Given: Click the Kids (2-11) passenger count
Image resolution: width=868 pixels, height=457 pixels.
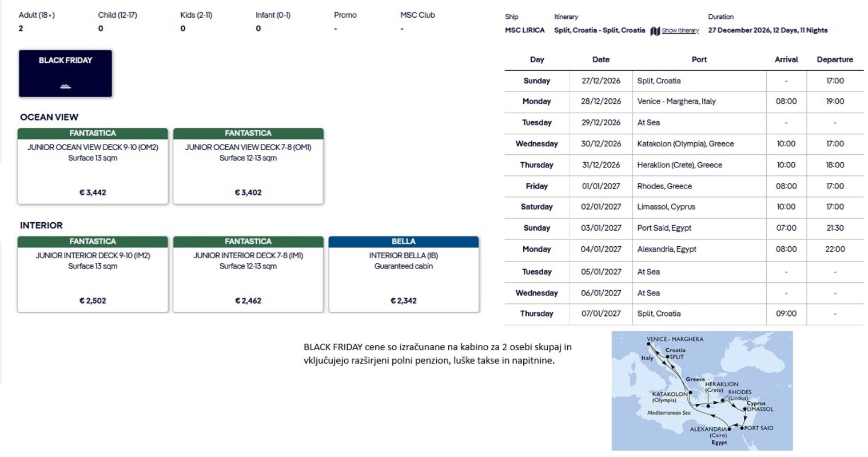Looking at the screenshot, I should [x=183, y=29].
